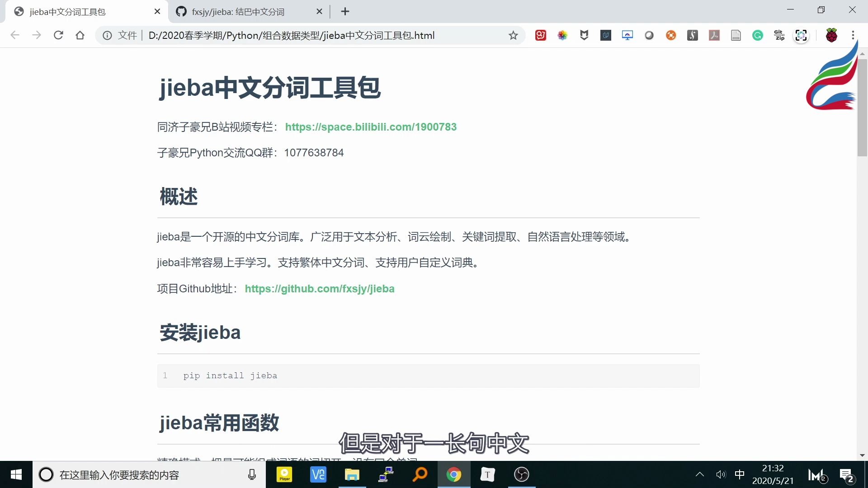
Task: Open the raspberry profile avatar
Action: click(x=831, y=35)
